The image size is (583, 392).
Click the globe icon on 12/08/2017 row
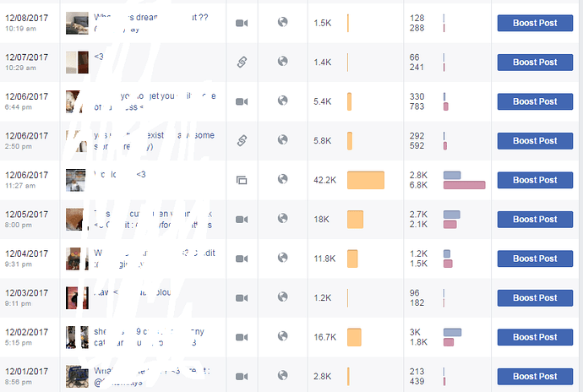[x=282, y=22]
